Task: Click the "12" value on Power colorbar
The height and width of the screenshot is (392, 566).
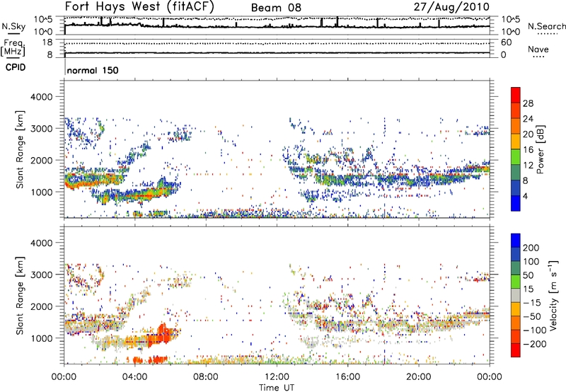Action: pos(528,166)
